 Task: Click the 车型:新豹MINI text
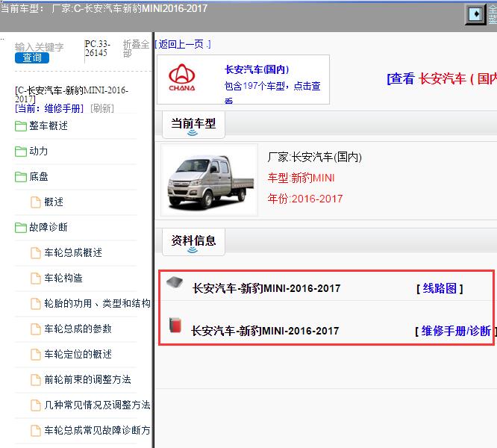tap(301, 178)
